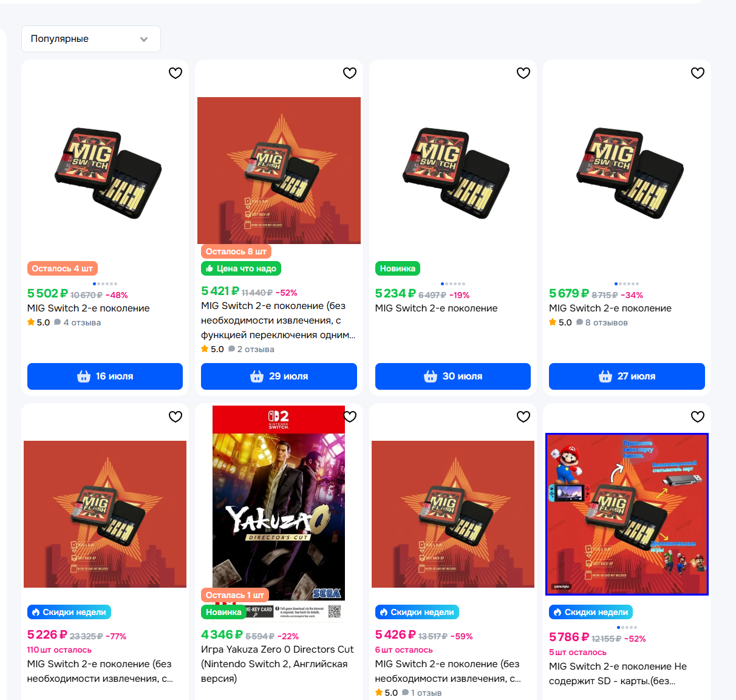736x700 pixels.
Task: Click the heart on the Yakuza Zero card
Action: 350,416
